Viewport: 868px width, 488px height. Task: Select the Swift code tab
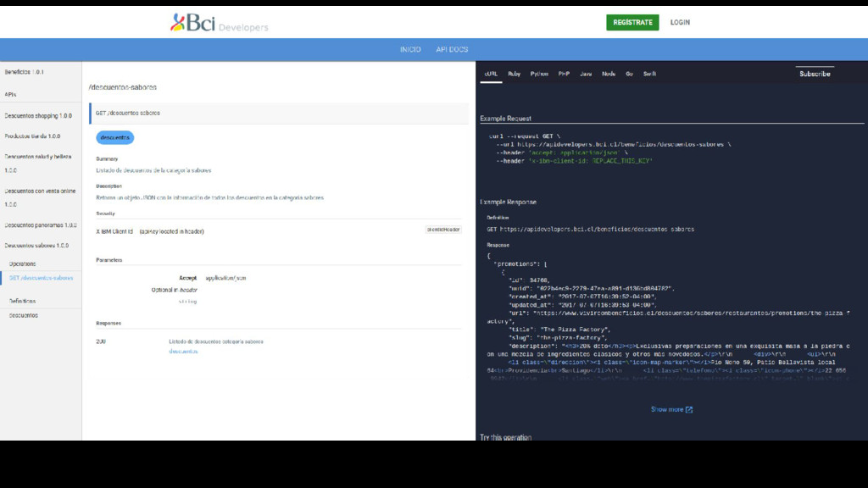tap(649, 74)
